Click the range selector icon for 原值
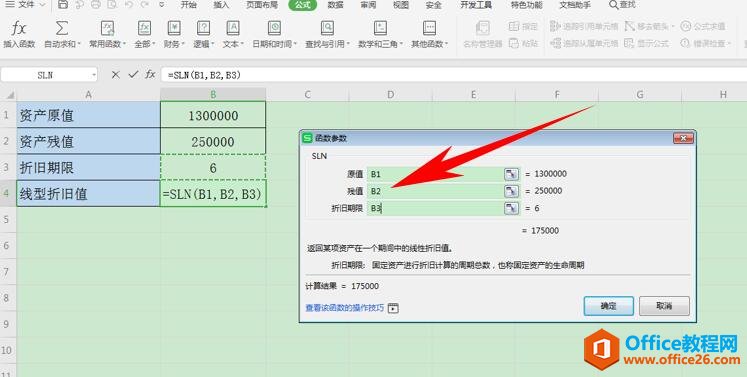The width and height of the screenshot is (747, 377). [511, 174]
